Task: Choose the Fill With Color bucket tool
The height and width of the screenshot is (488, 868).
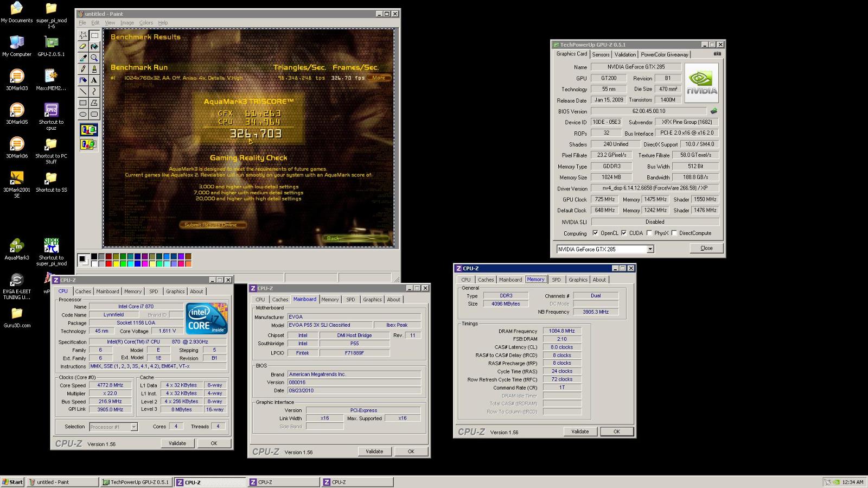Action: coord(94,47)
